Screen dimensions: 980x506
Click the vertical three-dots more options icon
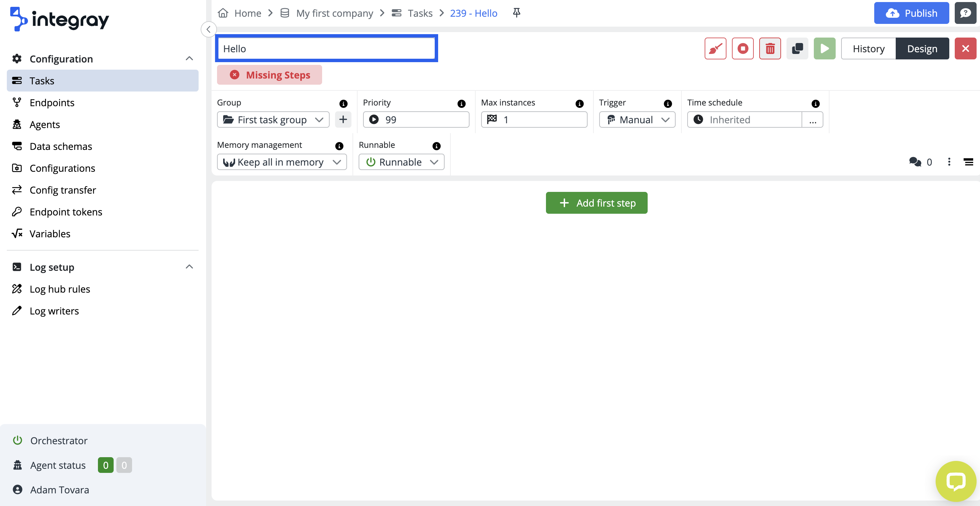coord(949,162)
